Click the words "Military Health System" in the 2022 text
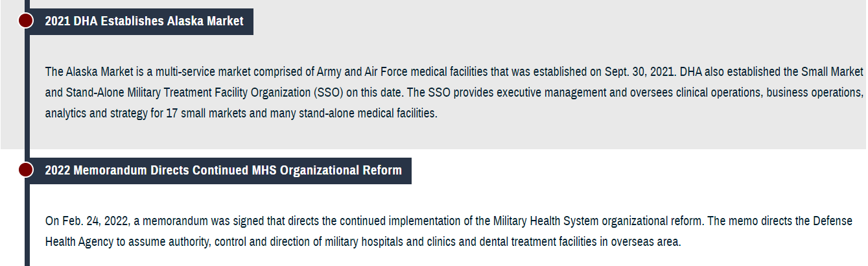 point(543,221)
